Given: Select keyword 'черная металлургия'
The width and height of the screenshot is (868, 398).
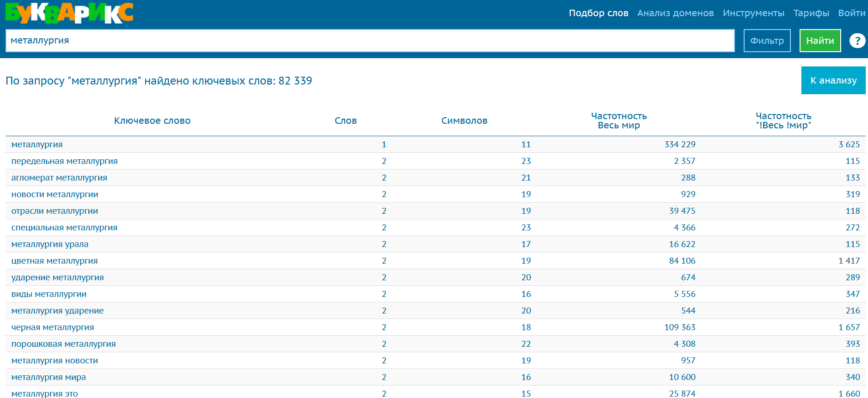Looking at the screenshot, I should [53, 327].
